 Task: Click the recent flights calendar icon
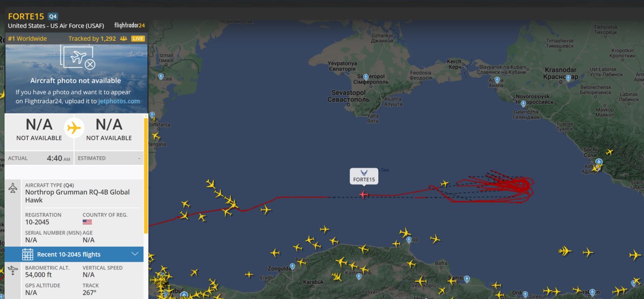[28, 254]
